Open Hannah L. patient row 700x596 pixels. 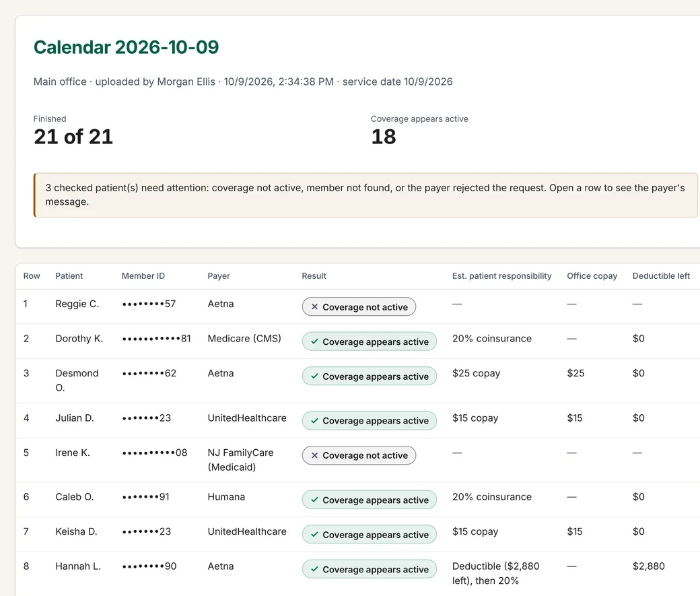[357, 574]
